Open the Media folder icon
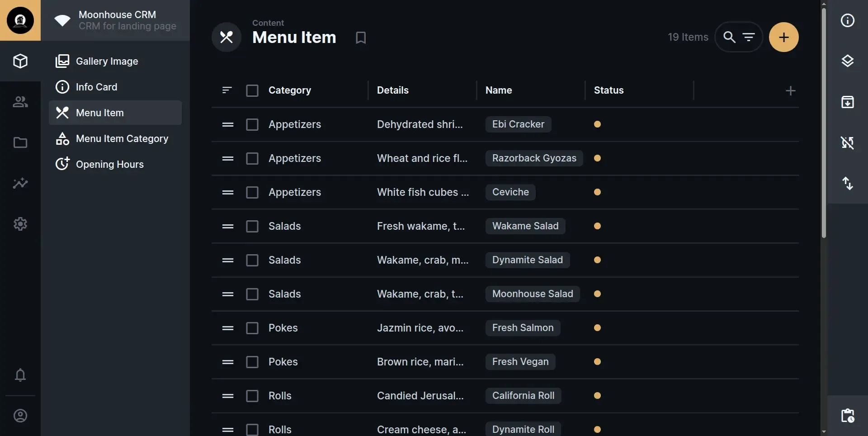Viewport: 868px width, 436px height. pos(20,143)
